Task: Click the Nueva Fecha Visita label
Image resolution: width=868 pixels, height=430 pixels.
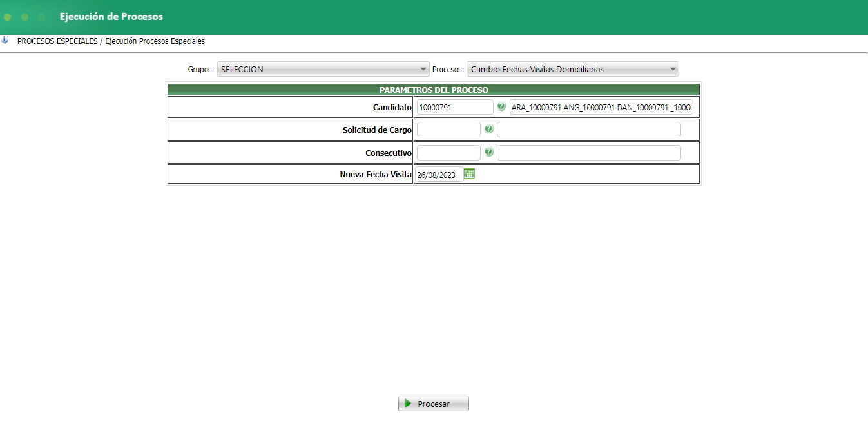Action: pos(376,174)
